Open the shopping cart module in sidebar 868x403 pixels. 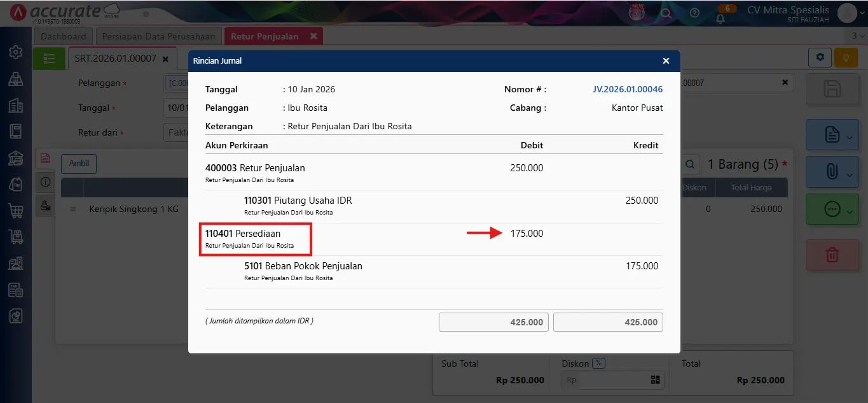pyautogui.click(x=16, y=210)
